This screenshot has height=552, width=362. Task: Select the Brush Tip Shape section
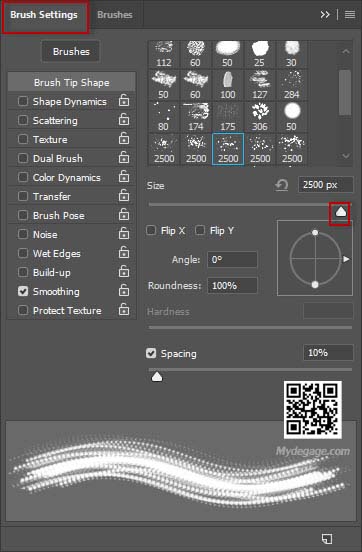coord(71,82)
